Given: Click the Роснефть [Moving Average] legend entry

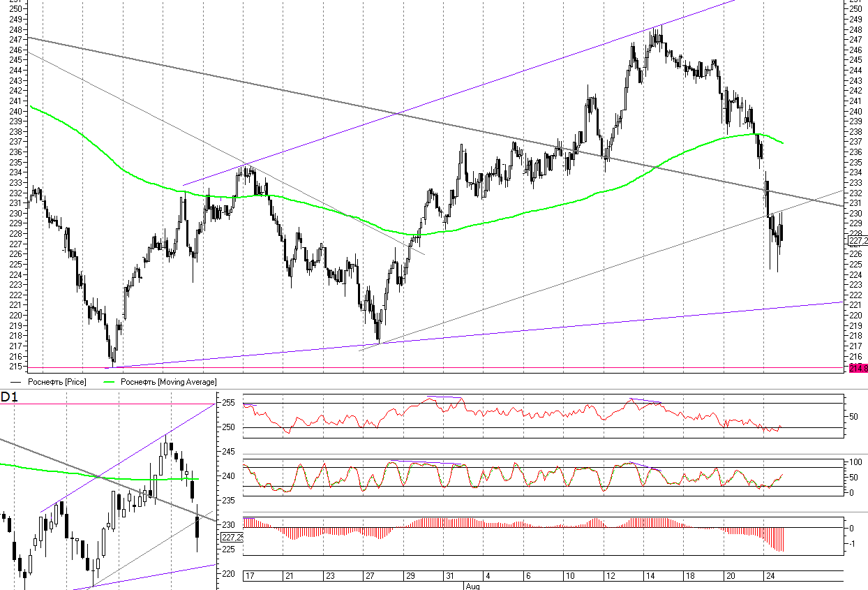Looking at the screenshot, I should click(x=168, y=382).
